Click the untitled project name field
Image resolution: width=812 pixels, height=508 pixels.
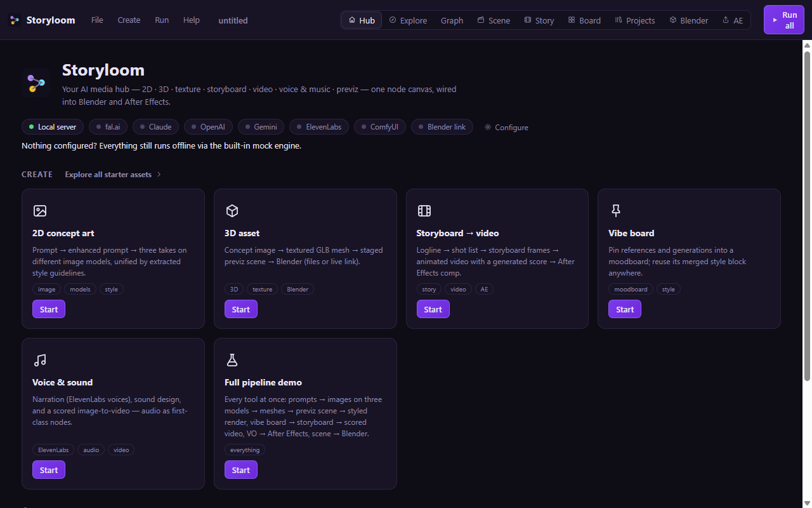click(233, 20)
